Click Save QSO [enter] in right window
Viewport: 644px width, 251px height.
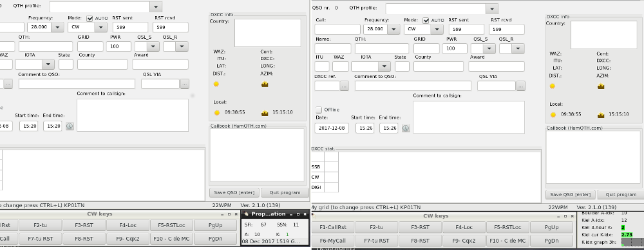click(x=571, y=195)
